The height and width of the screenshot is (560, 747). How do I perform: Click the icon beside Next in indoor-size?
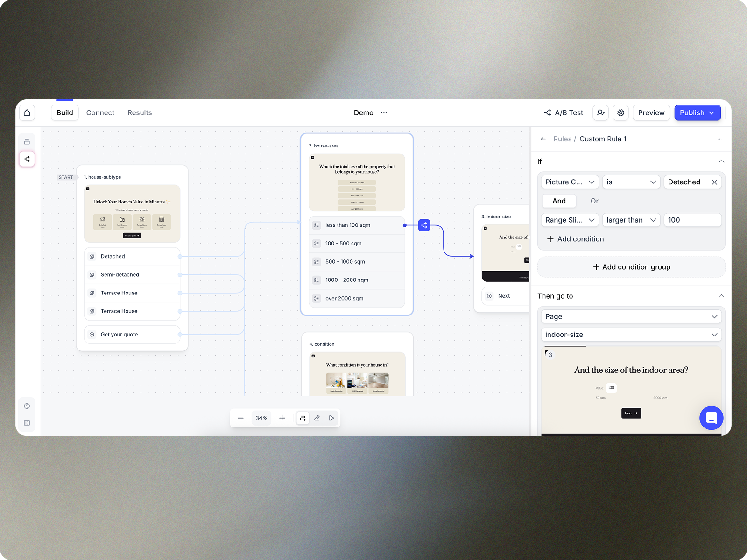(489, 296)
